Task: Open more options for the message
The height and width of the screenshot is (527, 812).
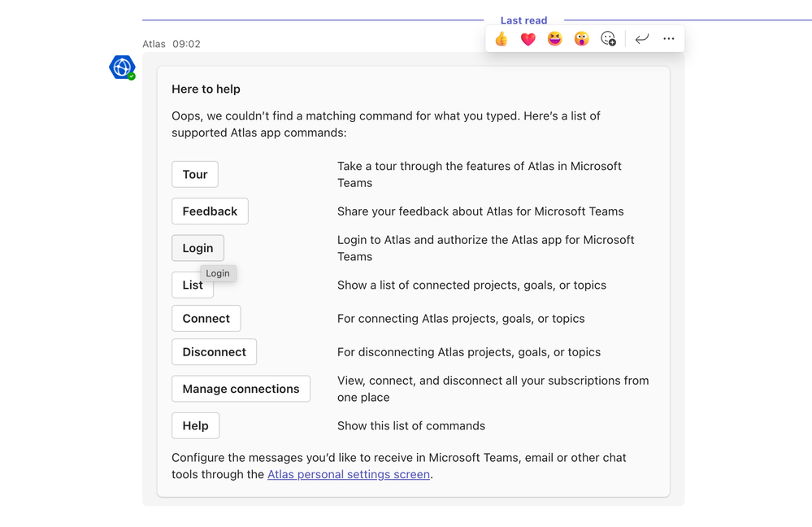Action: (669, 39)
